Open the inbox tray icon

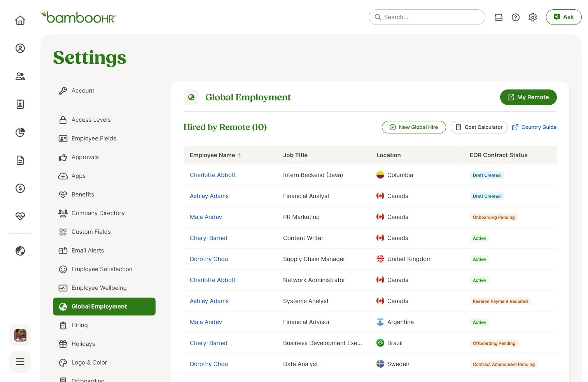tap(499, 17)
